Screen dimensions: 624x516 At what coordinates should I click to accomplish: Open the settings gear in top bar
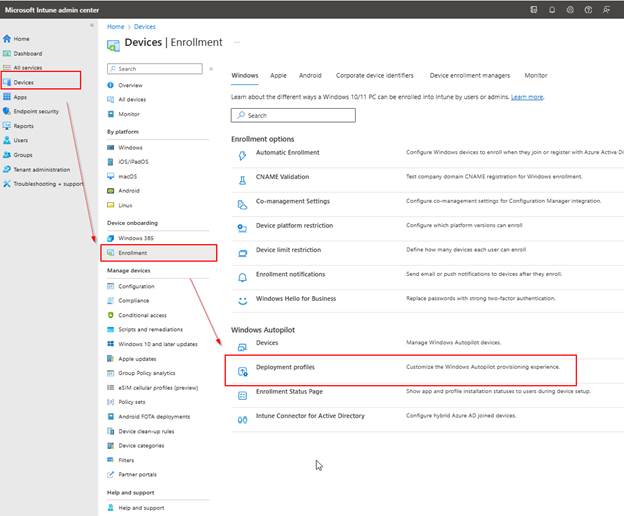click(569, 10)
